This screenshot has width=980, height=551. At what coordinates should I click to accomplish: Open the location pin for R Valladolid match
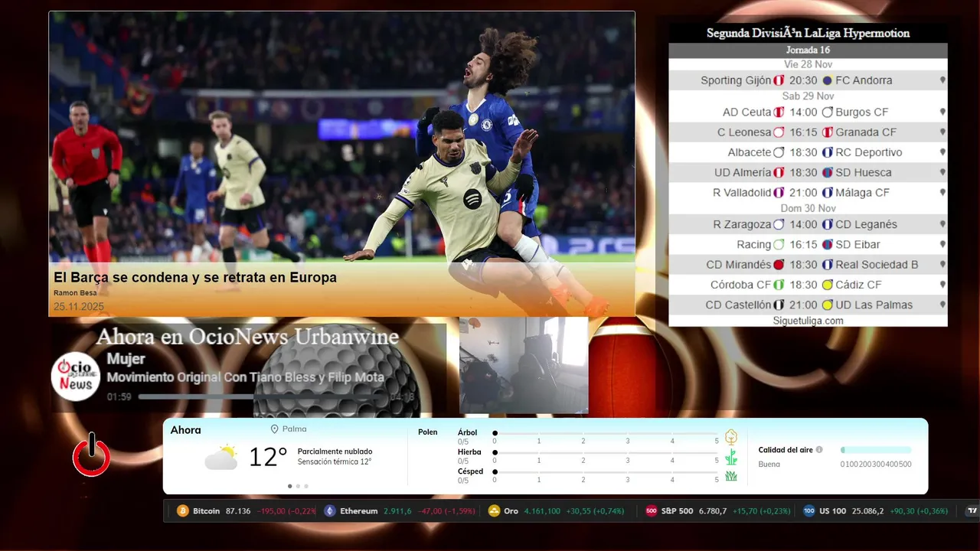point(942,193)
